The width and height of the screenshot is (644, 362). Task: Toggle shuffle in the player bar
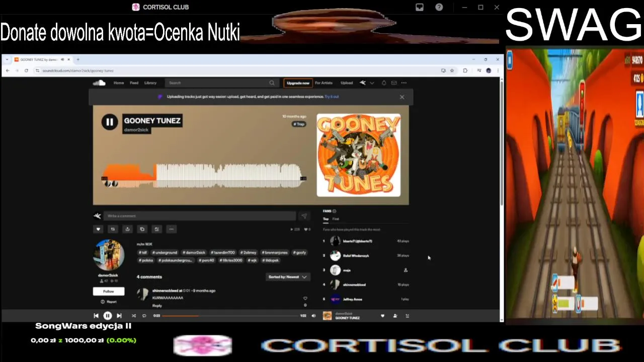(x=134, y=316)
